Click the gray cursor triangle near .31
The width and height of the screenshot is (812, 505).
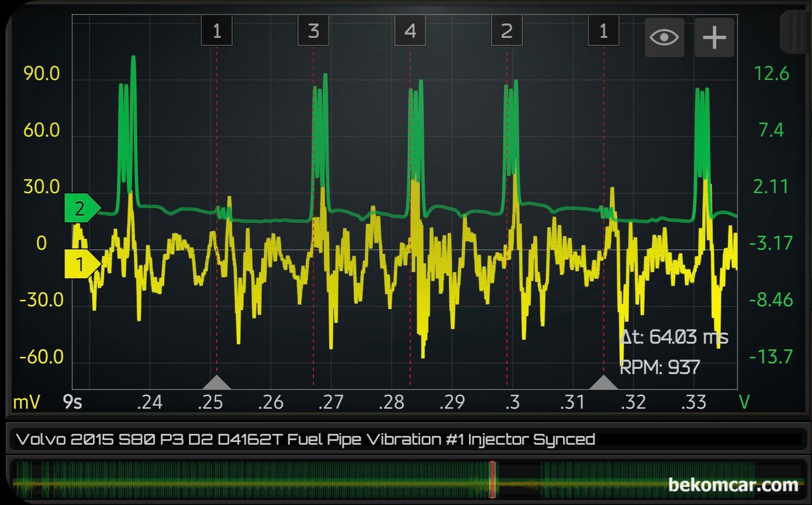[604, 383]
